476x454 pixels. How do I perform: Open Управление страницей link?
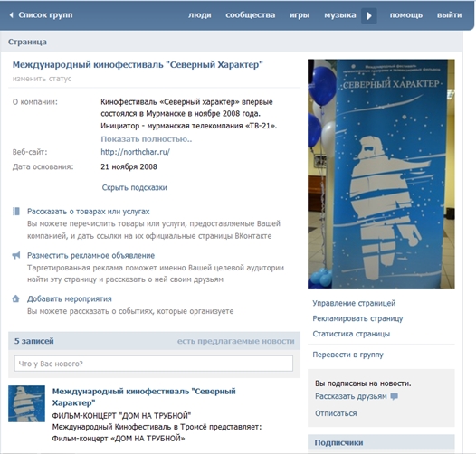click(x=354, y=303)
